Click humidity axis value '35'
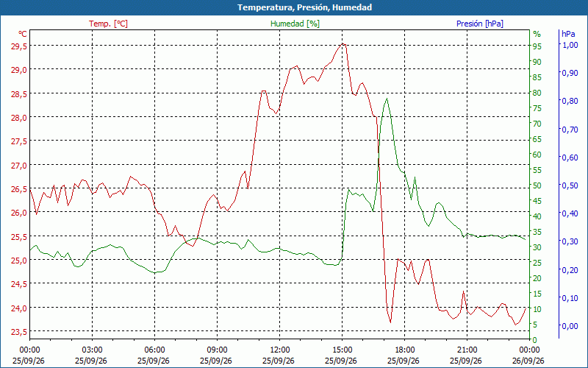Viewport: 588px width, 368px height. [x=537, y=232]
